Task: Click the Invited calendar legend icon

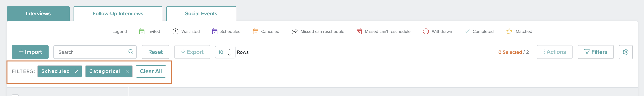Action: 142,32
